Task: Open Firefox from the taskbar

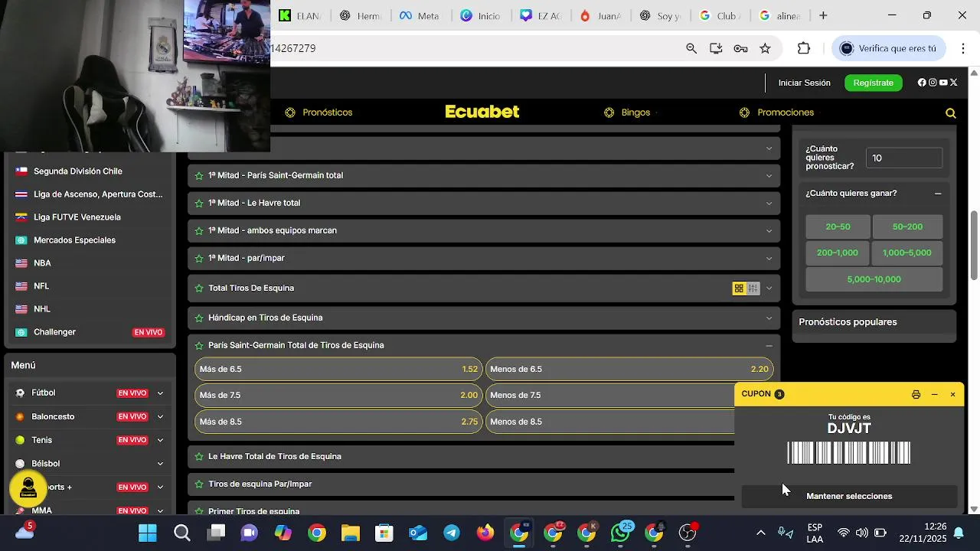Action: [485, 533]
